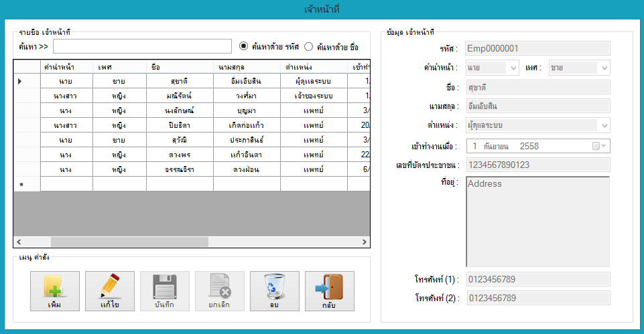Click the ที่อยู่ Address text area
Image resolution: width=644 pixels, height=334 pixels.
[x=538, y=222]
